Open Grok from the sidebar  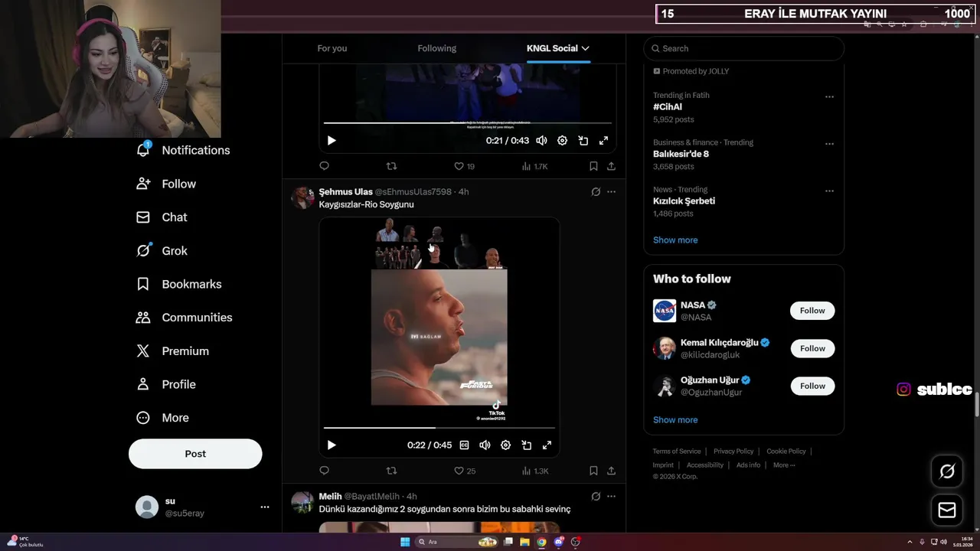[162, 251]
